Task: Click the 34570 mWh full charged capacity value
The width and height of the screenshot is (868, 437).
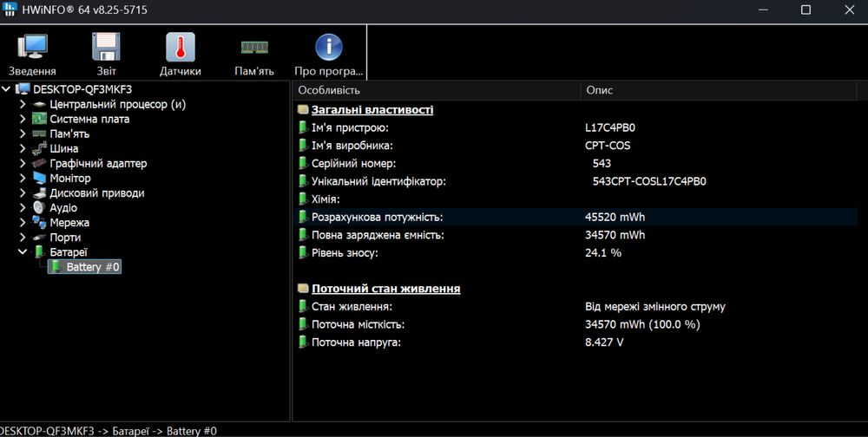Action: click(615, 235)
